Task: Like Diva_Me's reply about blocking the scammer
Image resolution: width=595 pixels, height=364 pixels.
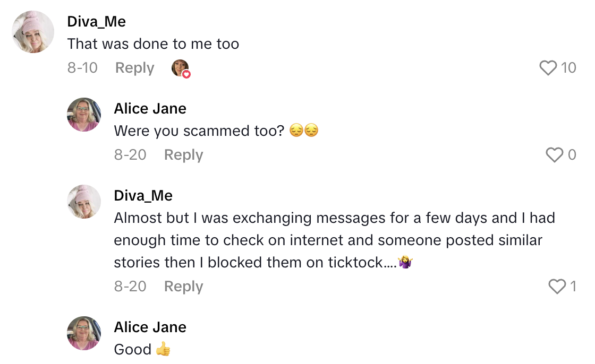Action: (x=556, y=287)
